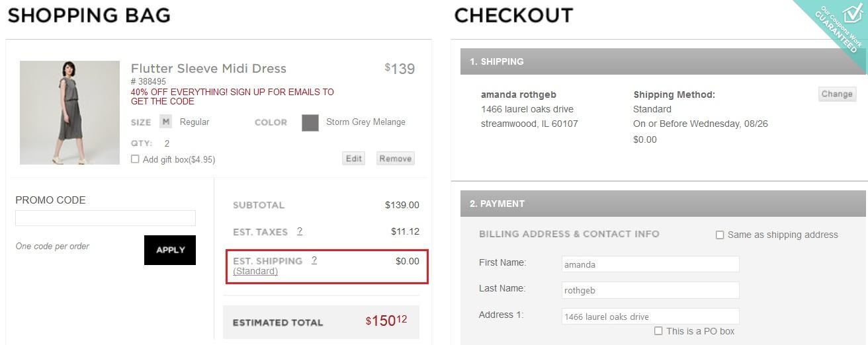Tick This is a PO box

(x=658, y=331)
